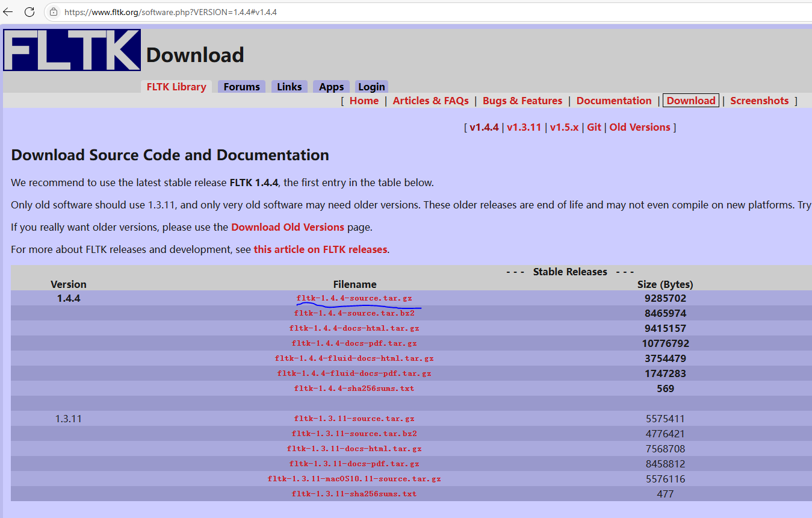
Task: Open the Documentation page
Action: click(x=614, y=101)
